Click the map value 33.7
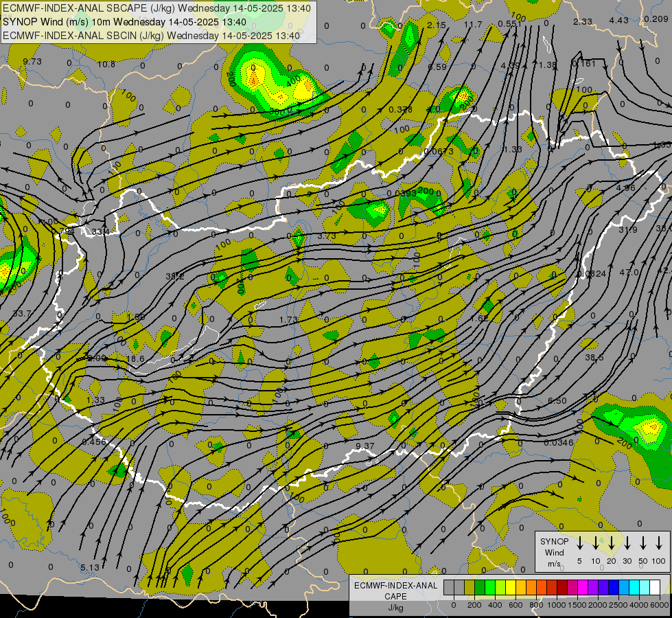The height and width of the screenshot is (618, 672). [x=21, y=314]
